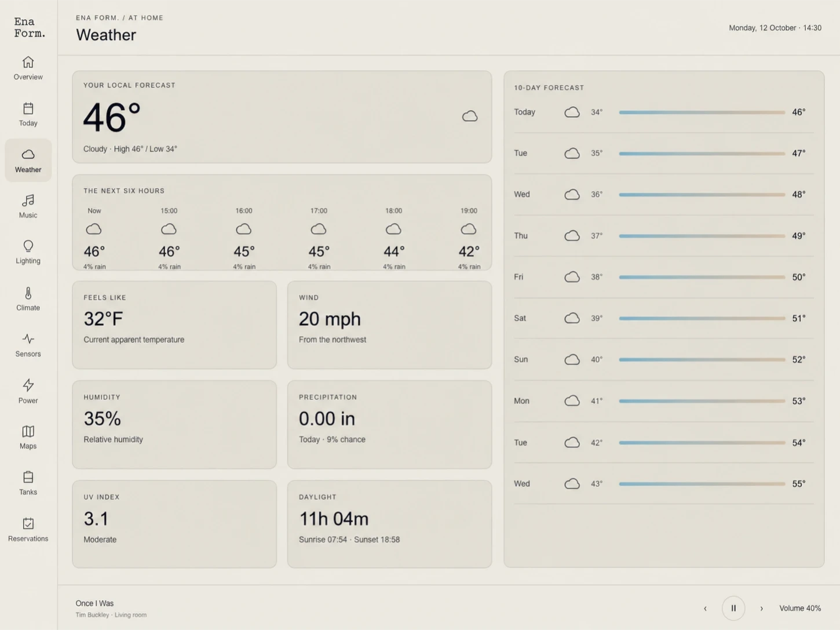Click the cloud icon in Sat forecast row
The image size is (840, 630).
pos(572,318)
